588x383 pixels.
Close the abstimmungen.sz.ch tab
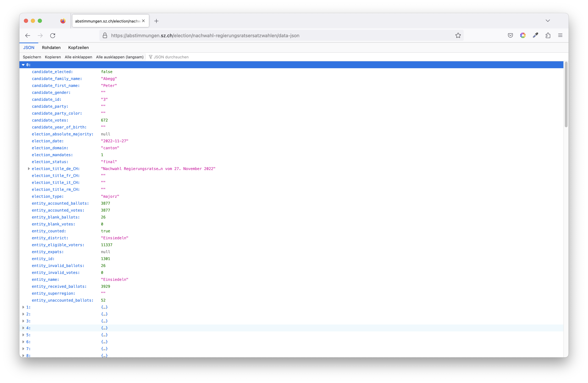pos(144,21)
